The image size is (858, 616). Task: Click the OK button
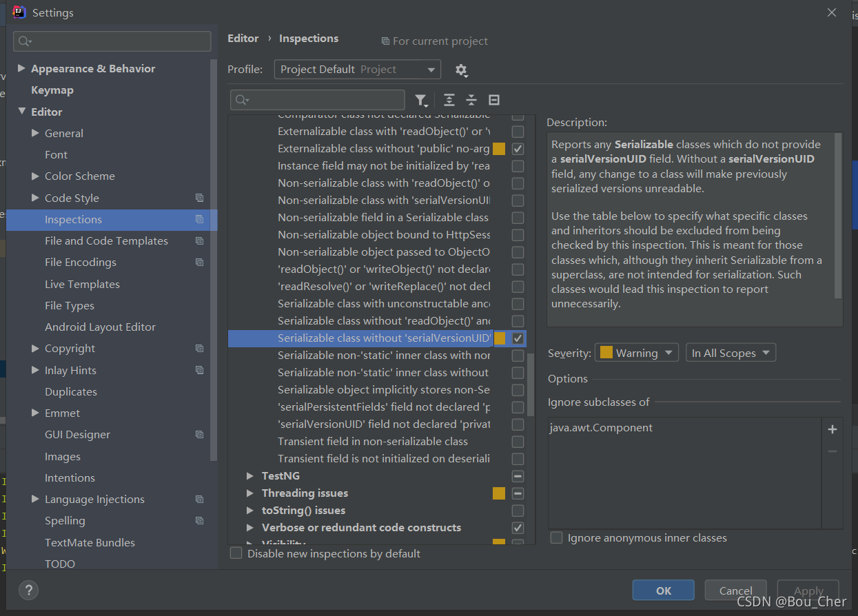664,591
